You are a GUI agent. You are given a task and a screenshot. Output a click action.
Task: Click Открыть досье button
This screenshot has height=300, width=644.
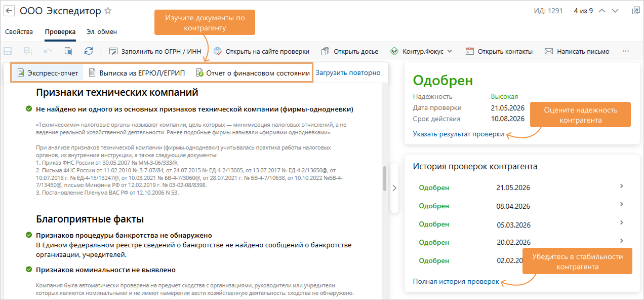click(350, 51)
